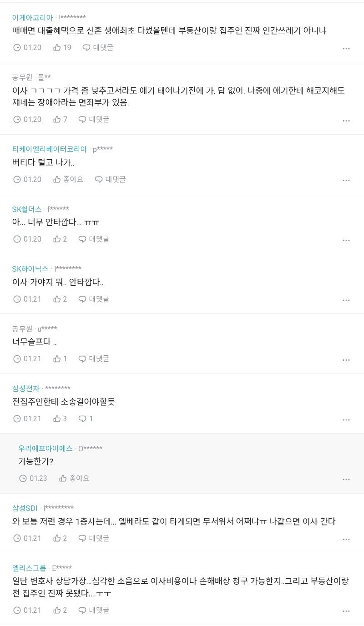This screenshot has width=364, height=626.
Task: Open SK하이닉스 company page link
Action: pos(30,268)
